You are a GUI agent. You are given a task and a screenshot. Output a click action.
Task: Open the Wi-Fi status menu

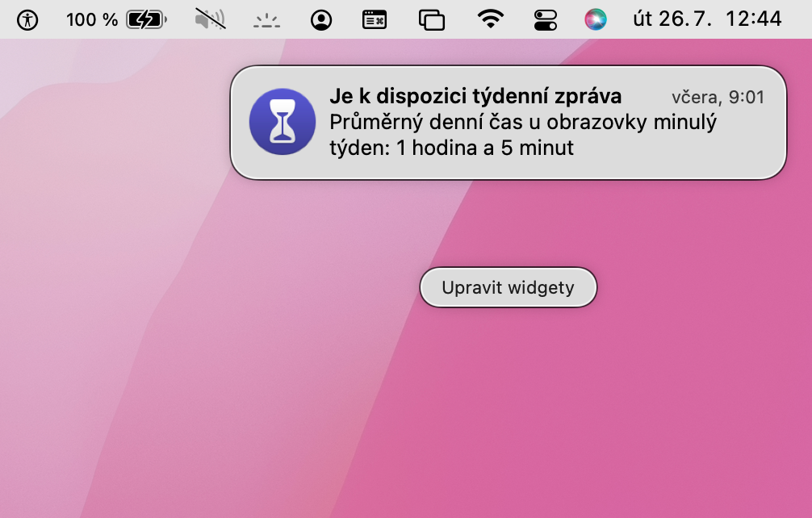[491, 19]
